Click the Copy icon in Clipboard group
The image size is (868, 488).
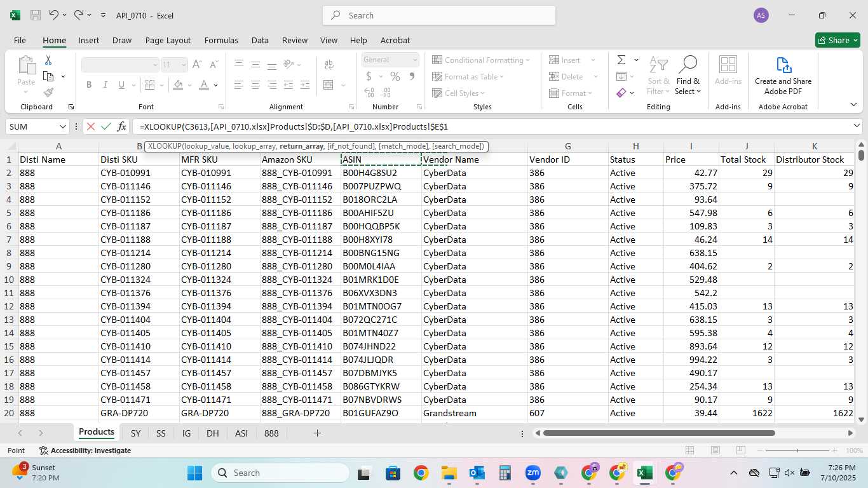48,76
